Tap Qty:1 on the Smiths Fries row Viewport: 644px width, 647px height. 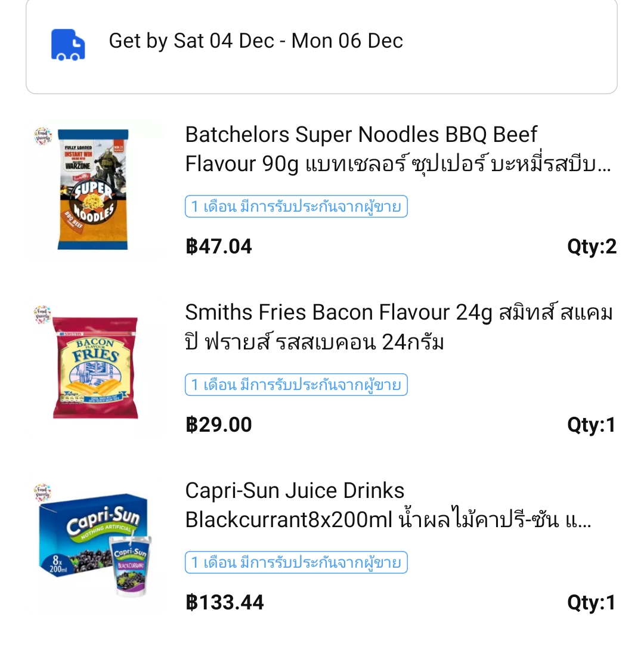point(592,425)
